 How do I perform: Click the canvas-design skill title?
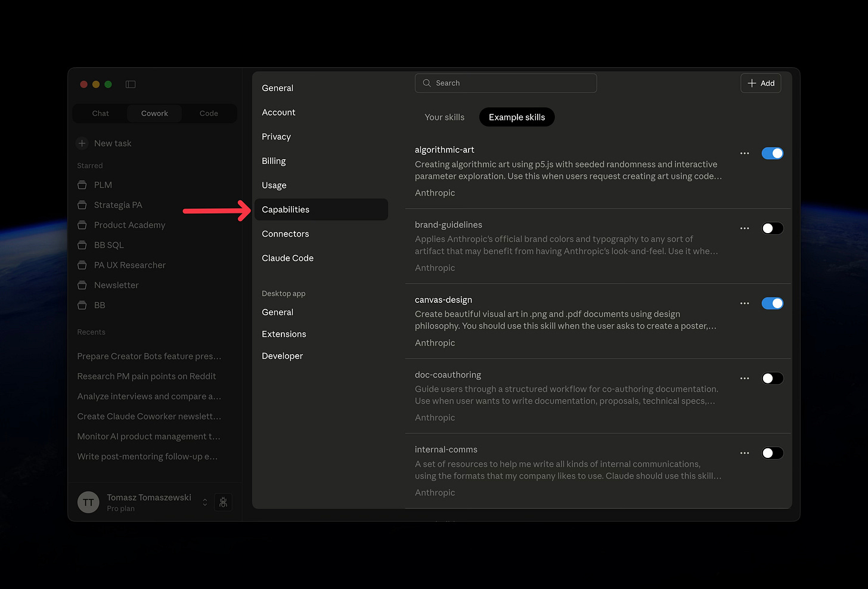pos(444,300)
